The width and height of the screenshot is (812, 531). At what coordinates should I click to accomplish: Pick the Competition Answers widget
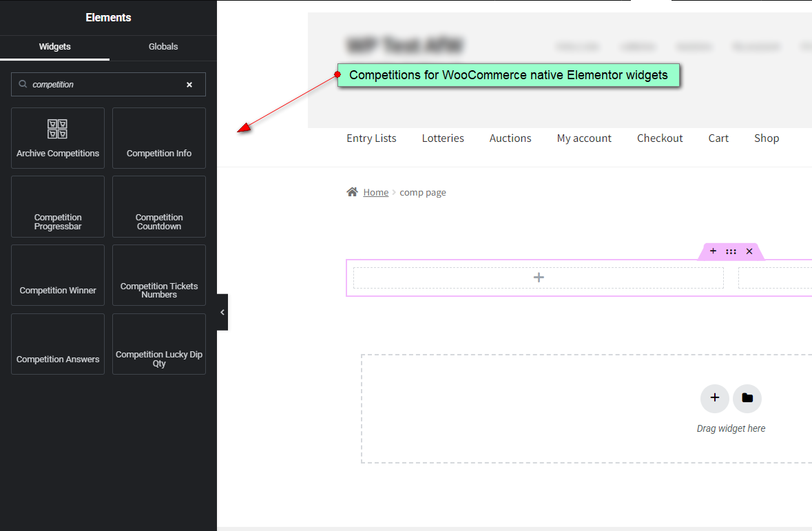[x=57, y=344]
